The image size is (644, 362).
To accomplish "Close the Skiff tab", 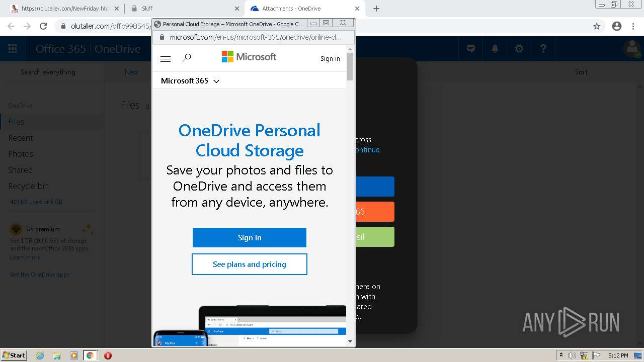I will pos(237,9).
